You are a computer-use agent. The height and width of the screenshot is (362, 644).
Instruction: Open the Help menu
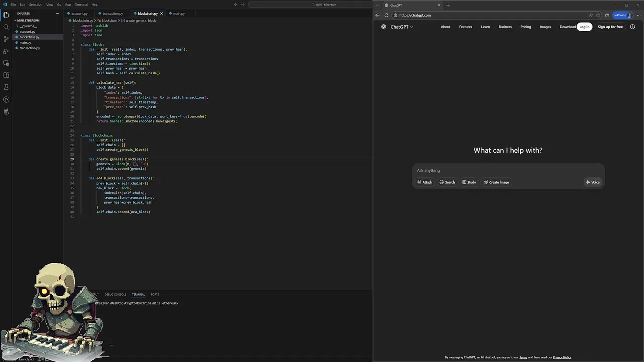(95, 5)
